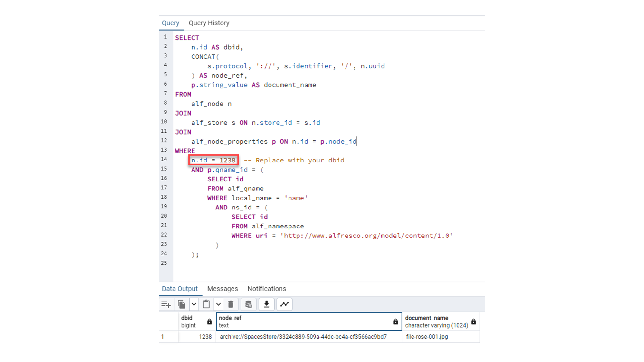This screenshot has width=644, height=362.
Task: Click the Add row icon
Action: [x=166, y=304]
